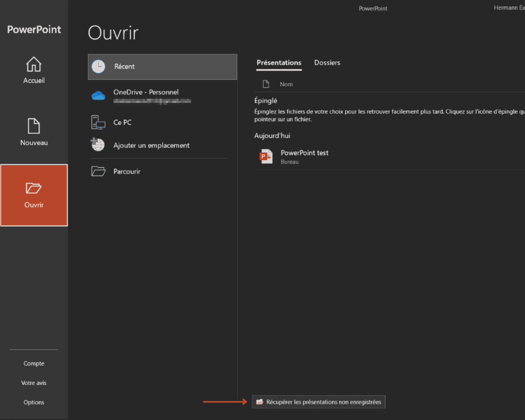
Task: Click the Ajouter un emplacement globe icon
Action: (x=98, y=144)
